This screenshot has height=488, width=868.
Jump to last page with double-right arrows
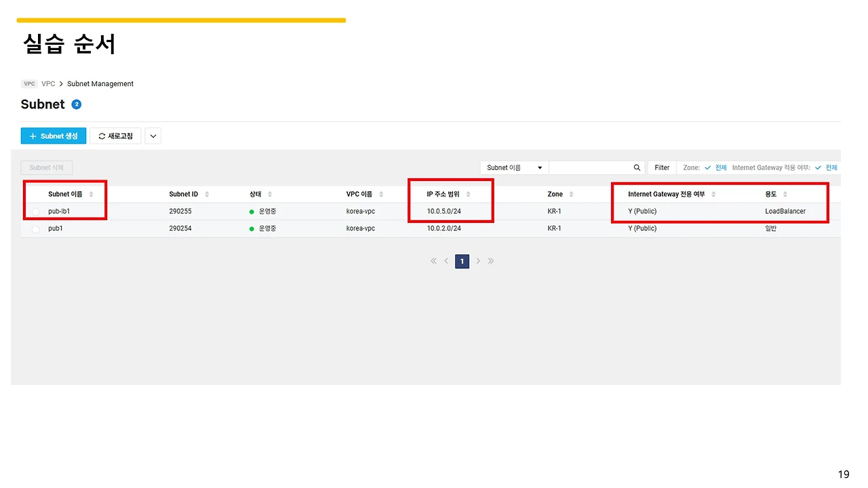click(491, 261)
